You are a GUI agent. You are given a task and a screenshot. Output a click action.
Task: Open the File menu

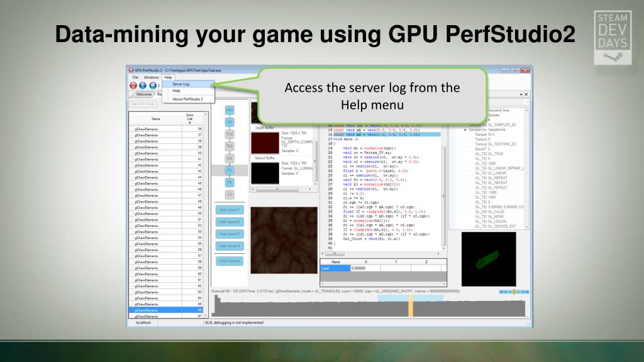[135, 77]
